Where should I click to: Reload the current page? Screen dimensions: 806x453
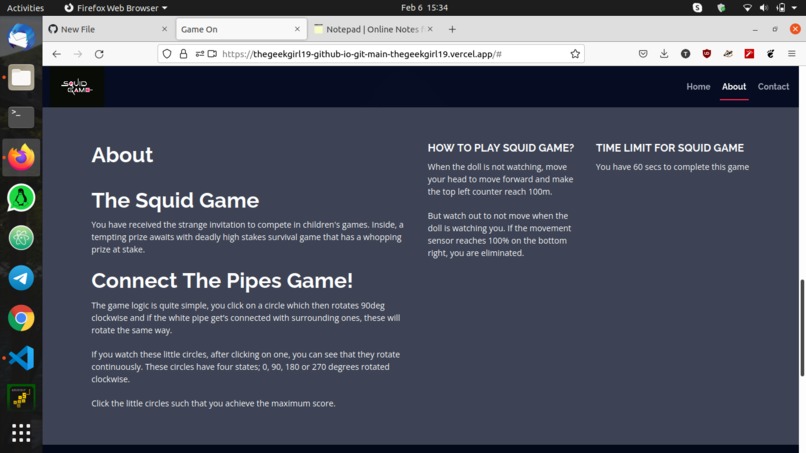coord(99,54)
